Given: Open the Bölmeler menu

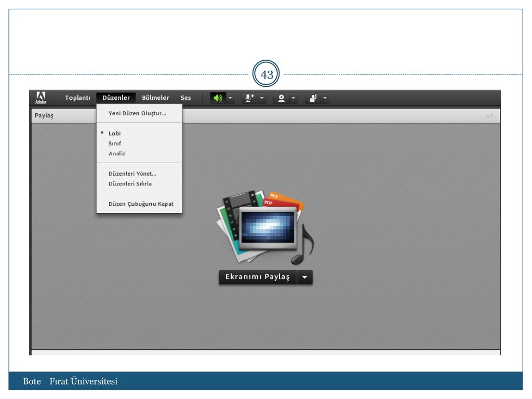Looking at the screenshot, I should click(155, 98).
